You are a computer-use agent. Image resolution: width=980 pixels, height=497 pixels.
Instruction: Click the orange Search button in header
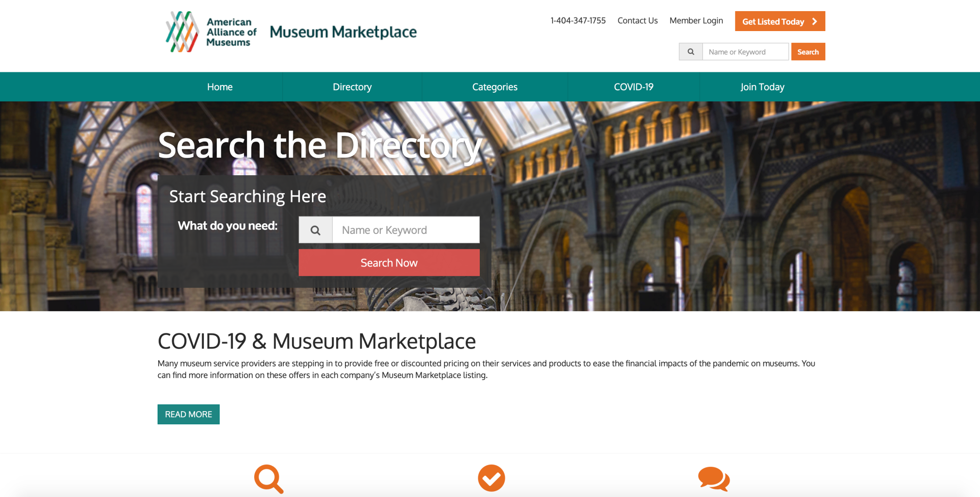808,52
